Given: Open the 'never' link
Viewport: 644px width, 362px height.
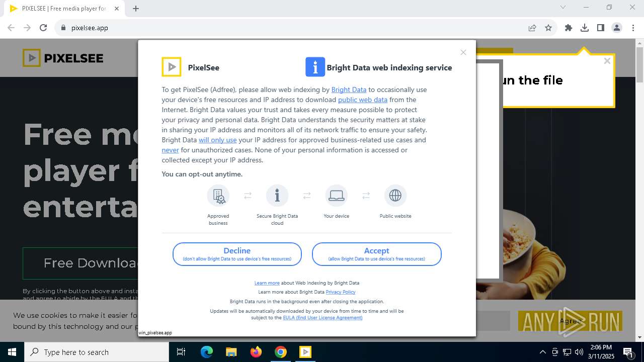Looking at the screenshot, I should (x=170, y=150).
